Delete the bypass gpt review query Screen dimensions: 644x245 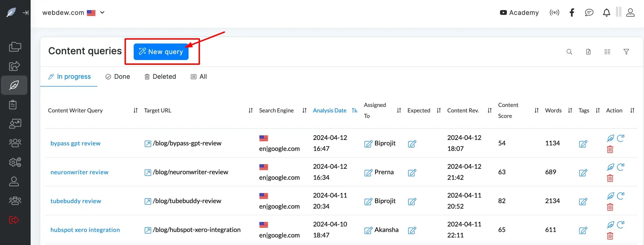[x=610, y=149]
